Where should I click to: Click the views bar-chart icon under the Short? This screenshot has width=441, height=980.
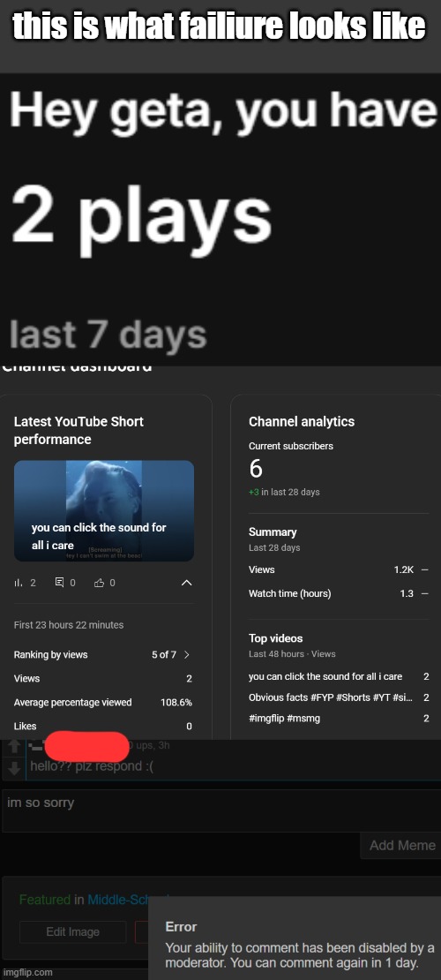point(19,583)
